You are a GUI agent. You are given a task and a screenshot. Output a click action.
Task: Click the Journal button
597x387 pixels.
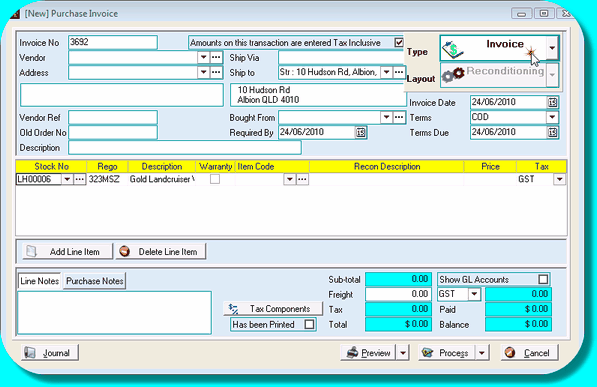coord(50,353)
